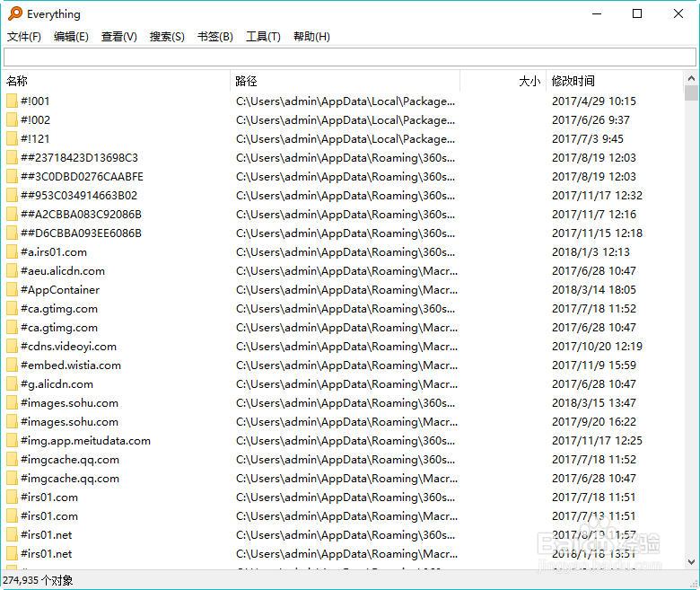This screenshot has height=590, width=700.
Task: Select folder icon of #!121
Action: tap(12, 139)
